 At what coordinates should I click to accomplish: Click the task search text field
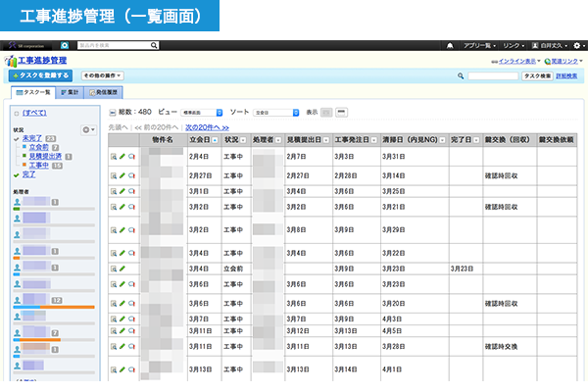tap(493, 76)
